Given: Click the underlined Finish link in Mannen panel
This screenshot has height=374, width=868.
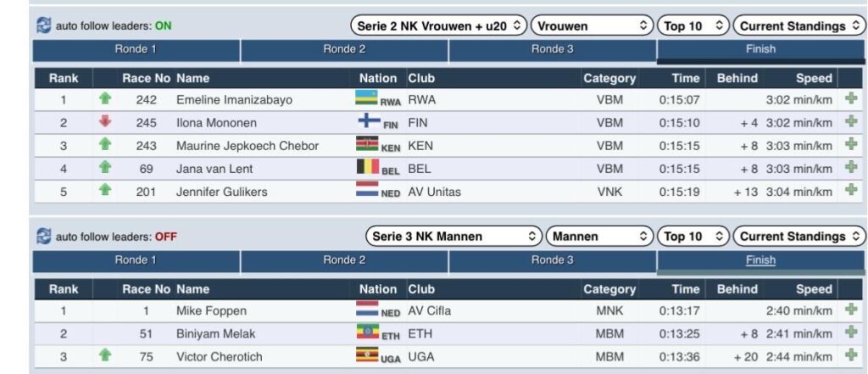Looking at the screenshot, I should tap(760, 260).
